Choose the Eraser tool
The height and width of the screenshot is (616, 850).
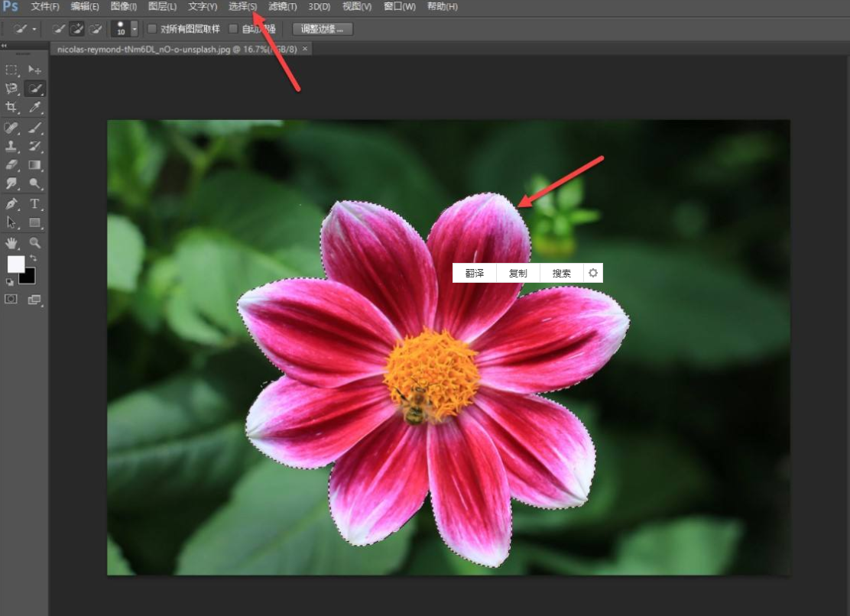point(11,164)
